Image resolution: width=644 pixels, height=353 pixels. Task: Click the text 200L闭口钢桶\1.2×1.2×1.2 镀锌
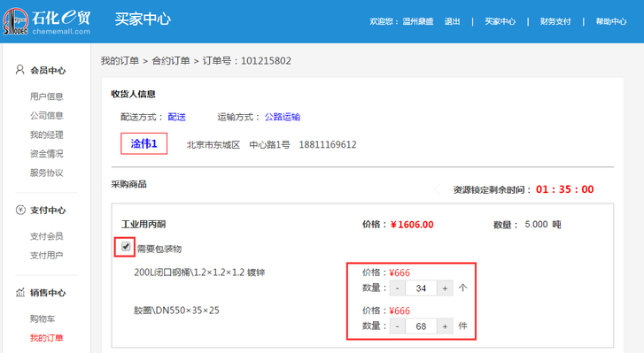tap(199, 272)
